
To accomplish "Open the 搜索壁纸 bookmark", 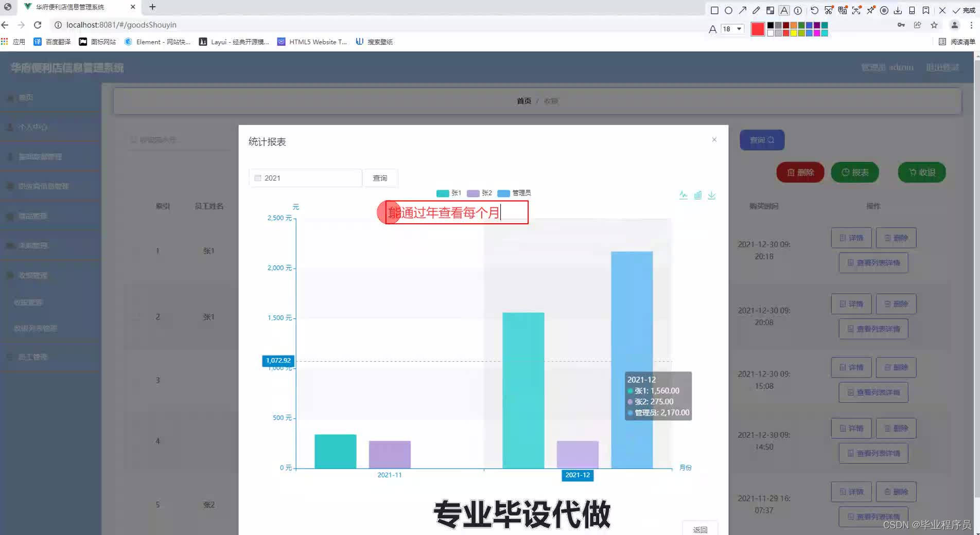I will 374,42.
